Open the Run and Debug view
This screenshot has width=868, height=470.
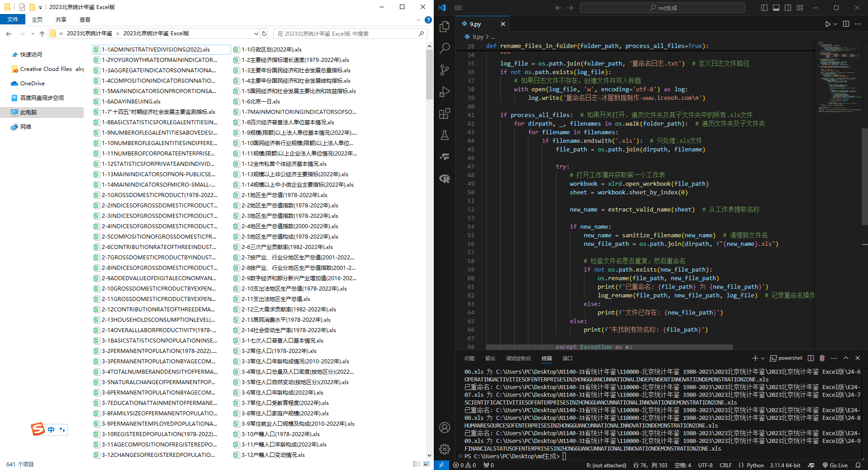click(x=445, y=91)
